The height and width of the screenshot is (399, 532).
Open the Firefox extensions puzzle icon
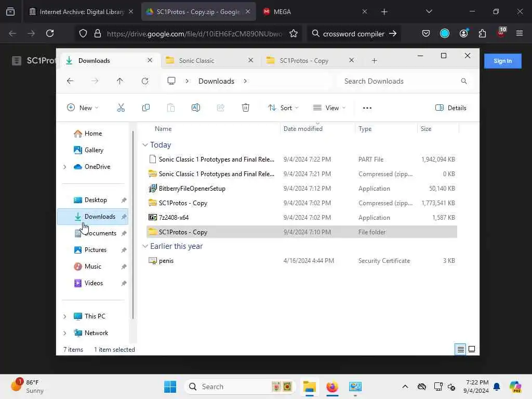pyautogui.click(x=482, y=34)
